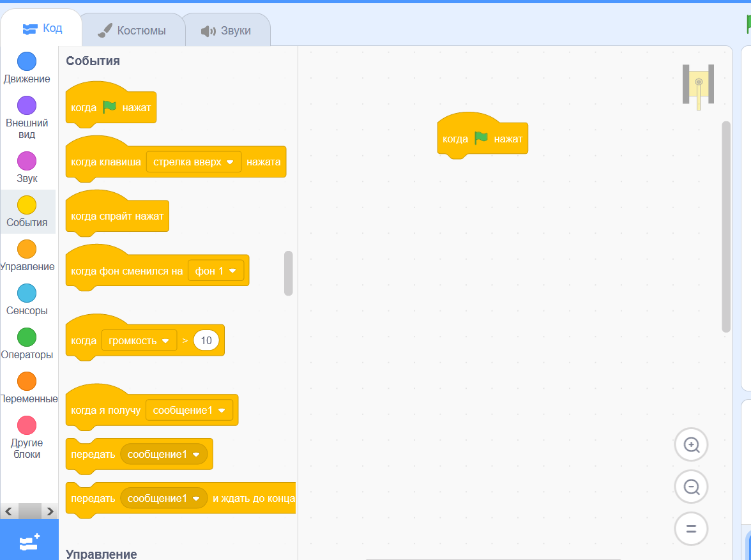Image resolution: width=751 pixels, height=560 pixels.
Task: Open the 'фон 1' backdrop dropdown
Action: [x=216, y=271]
